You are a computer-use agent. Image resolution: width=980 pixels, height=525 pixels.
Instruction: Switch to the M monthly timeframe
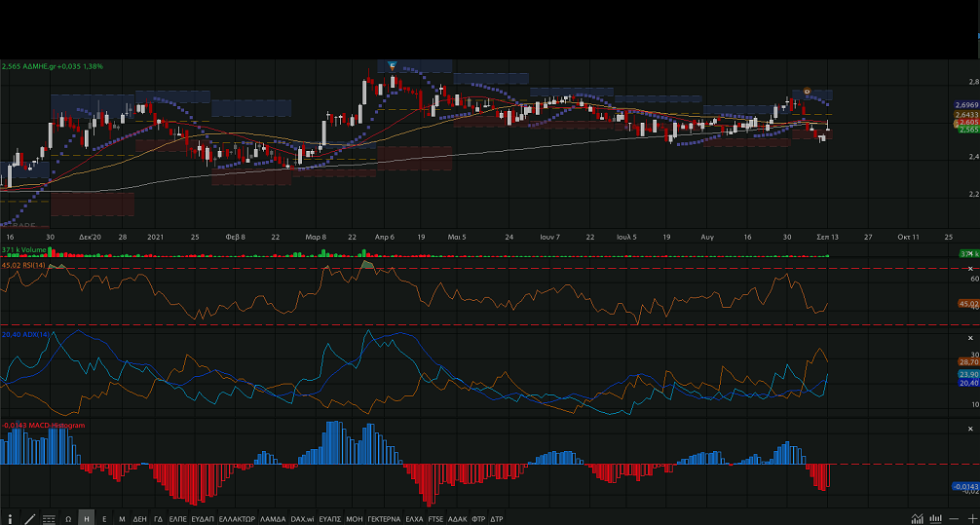point(122,518)
